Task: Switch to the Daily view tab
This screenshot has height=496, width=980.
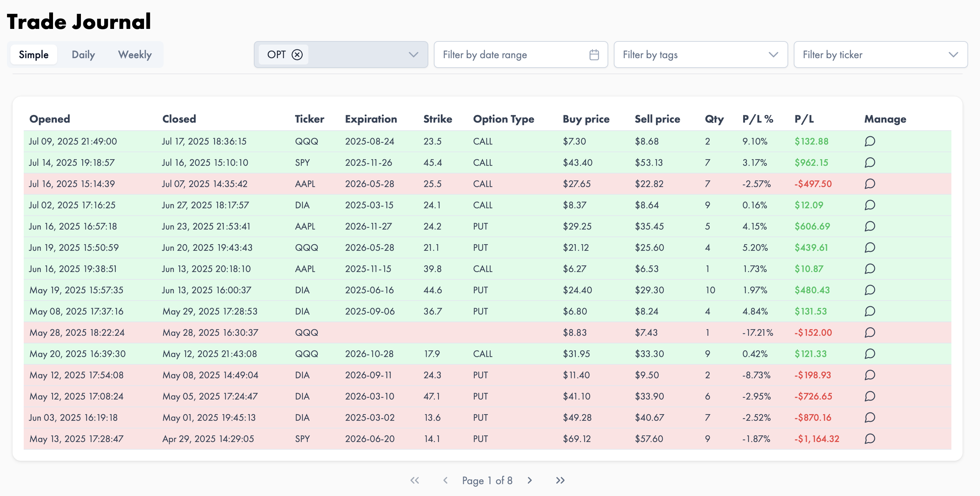Action: [83, 55]
